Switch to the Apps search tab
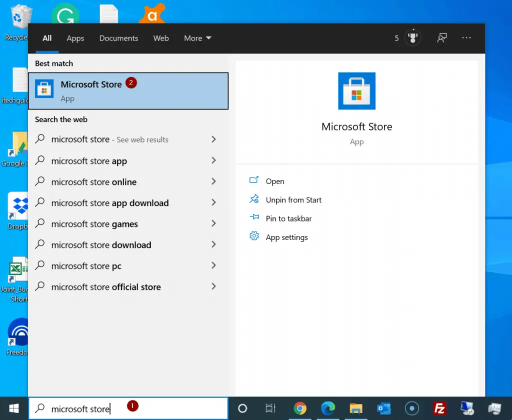Image resolution: width=512 pixels, height=420 pixels. (x=75, y=38)
